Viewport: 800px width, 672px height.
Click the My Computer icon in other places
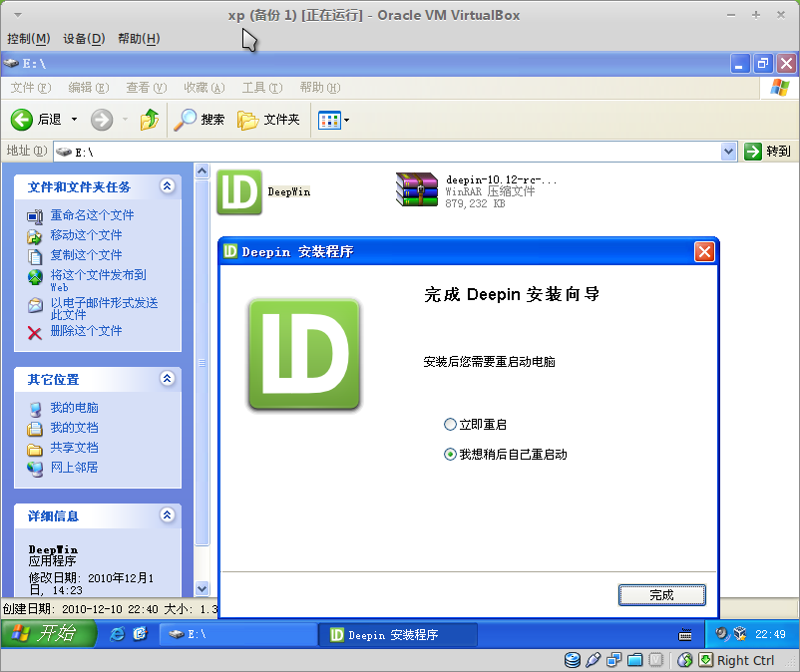[35, 409]
